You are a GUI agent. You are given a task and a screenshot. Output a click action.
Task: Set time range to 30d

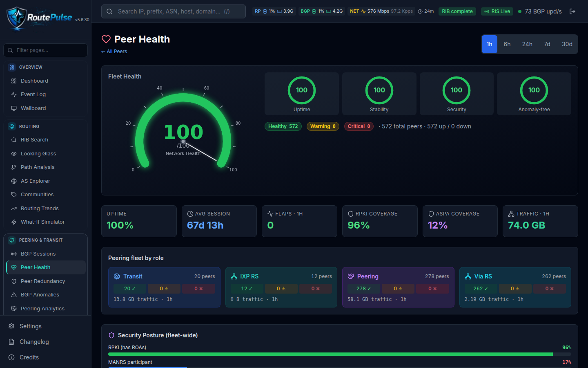[x=567, y=44]
